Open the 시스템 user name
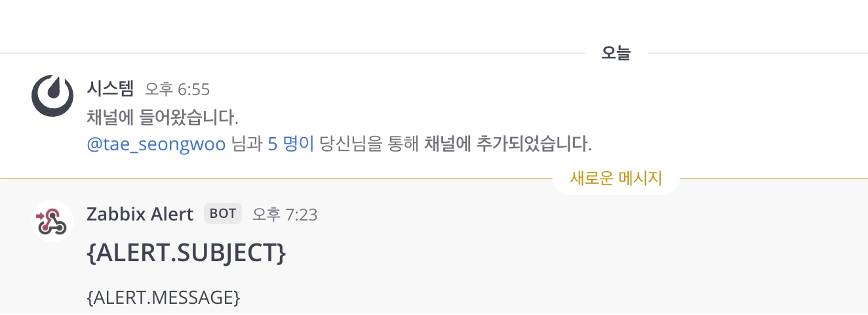The height and width of the screenshot is (315, 868). click(110, 89)
